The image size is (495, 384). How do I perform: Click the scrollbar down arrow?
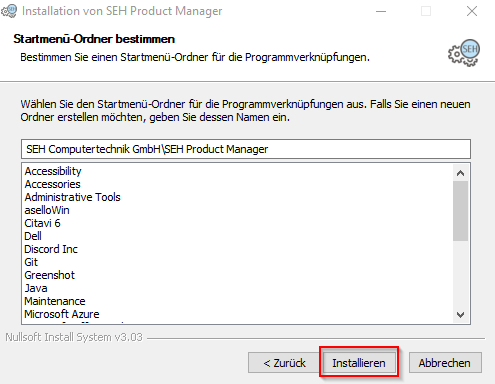coord(461,315)
